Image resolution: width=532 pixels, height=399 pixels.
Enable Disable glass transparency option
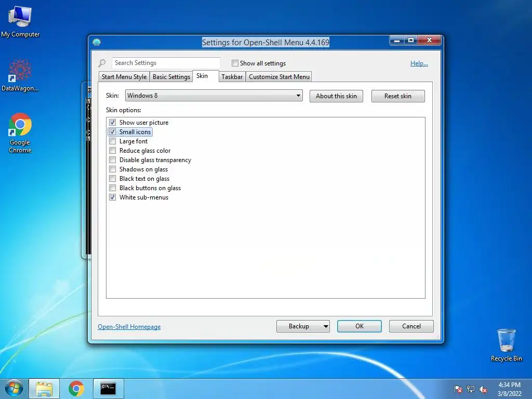(x=112, y=160)
